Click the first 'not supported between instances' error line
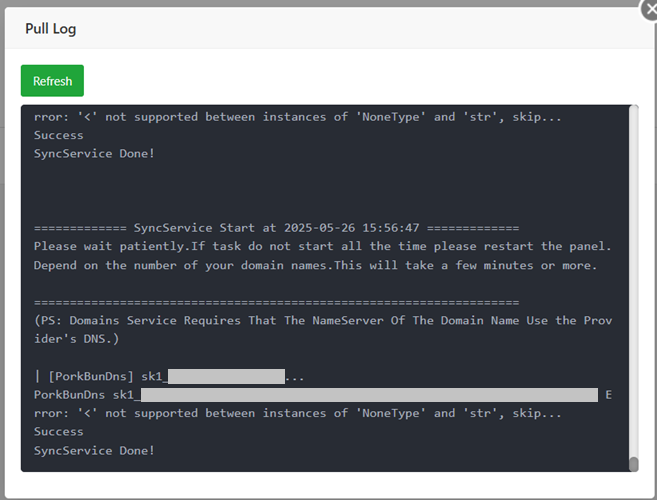Screen dimensions: 657x500 (x=297, y=117)
